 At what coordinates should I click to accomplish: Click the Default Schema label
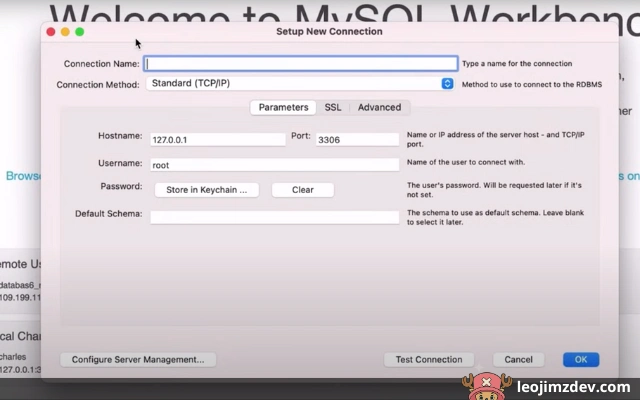tap(109, 214)
